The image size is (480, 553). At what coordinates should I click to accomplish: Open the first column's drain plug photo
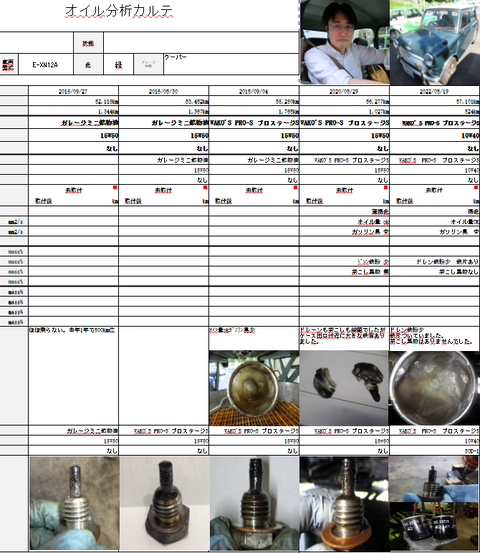[x=74, y=503]
